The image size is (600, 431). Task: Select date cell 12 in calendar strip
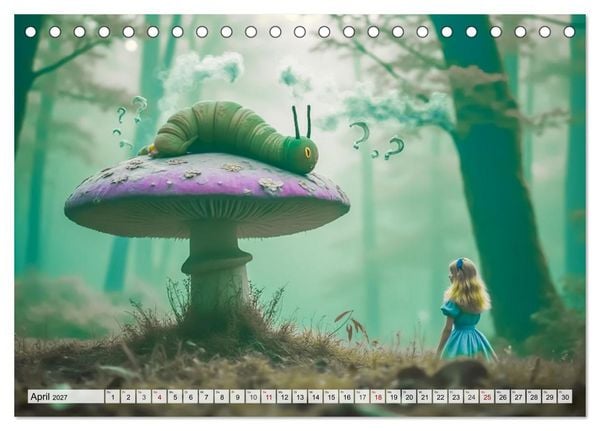(284, 397)
